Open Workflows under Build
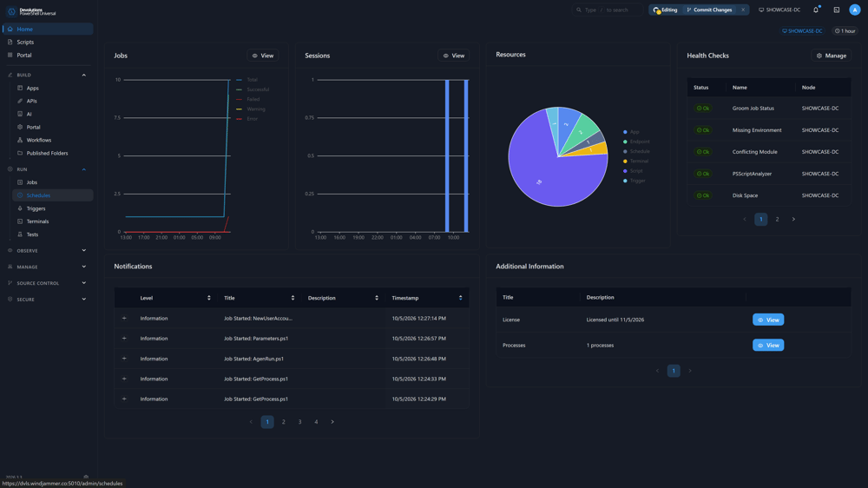 pos(53,140)
